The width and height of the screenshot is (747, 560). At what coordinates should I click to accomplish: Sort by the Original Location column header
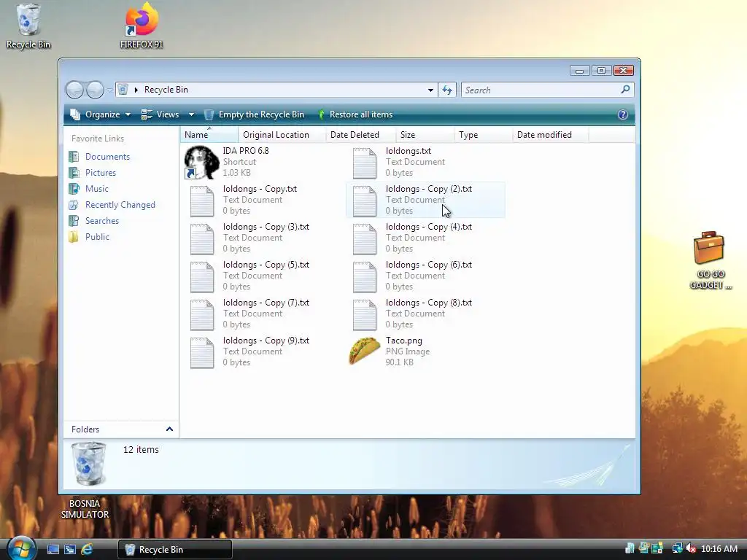click(x=282, y=135)
